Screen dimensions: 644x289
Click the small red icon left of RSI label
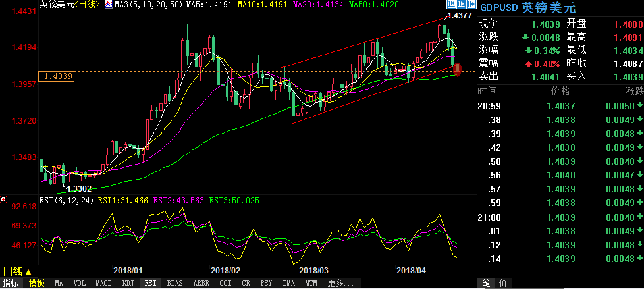[4, 199]
